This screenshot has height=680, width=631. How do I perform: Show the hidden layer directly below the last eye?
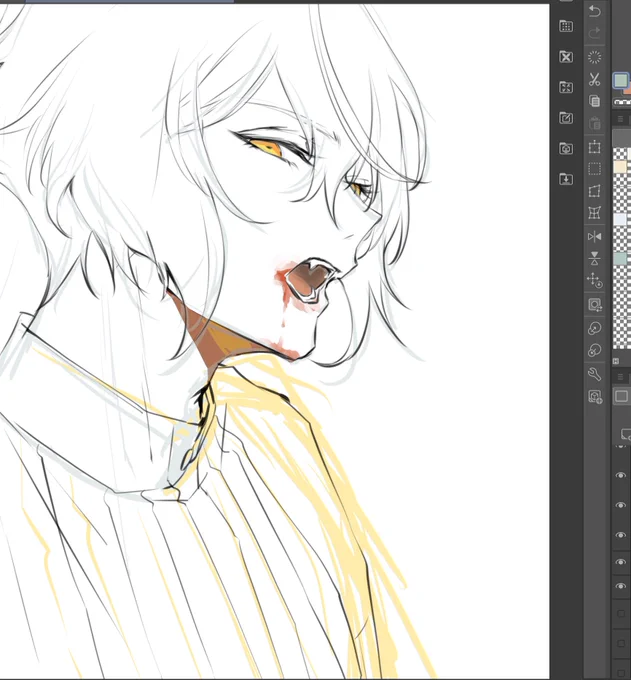621,614
